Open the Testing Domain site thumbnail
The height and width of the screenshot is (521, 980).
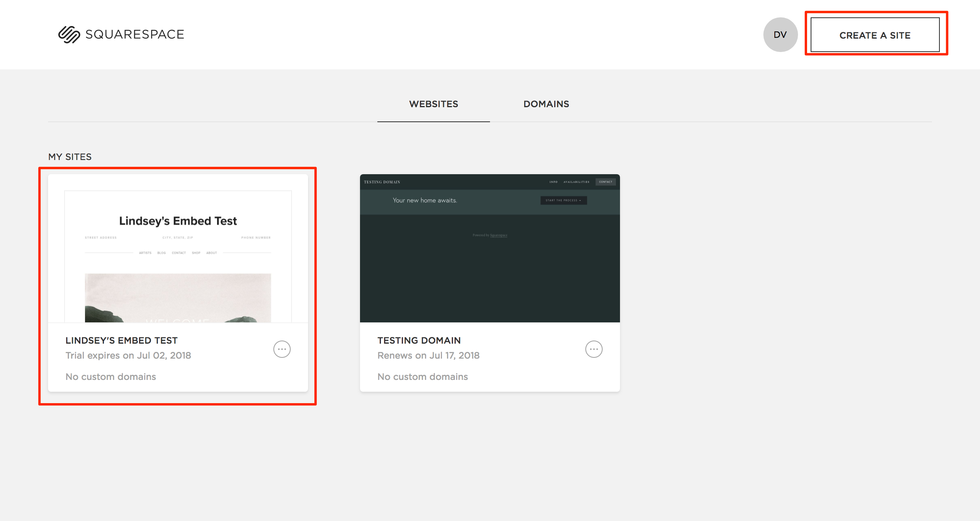[x=490, y=248]
